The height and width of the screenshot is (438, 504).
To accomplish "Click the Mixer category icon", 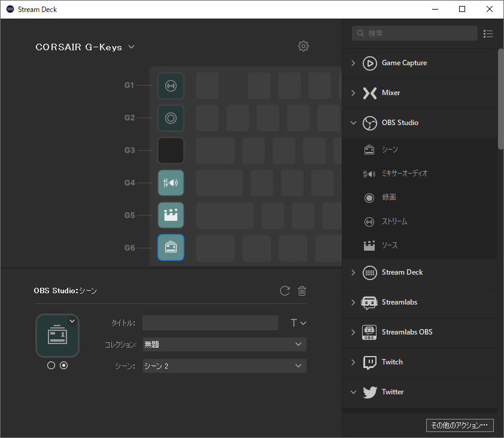I will [x=370, y=93].
